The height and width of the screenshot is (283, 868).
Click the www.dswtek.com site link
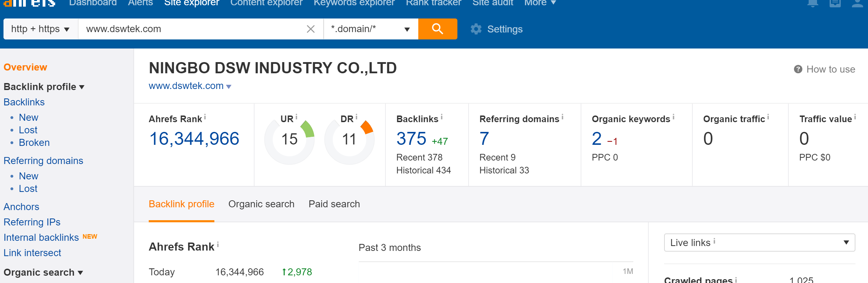(186, 86)
